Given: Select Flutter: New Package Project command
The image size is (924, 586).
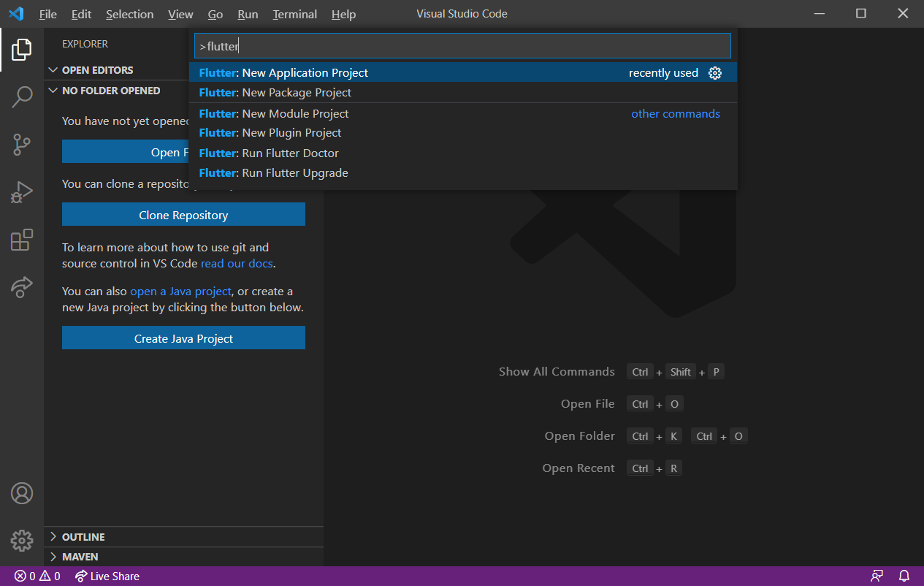Looking at the screenshot, I should (x=463, y=93).
